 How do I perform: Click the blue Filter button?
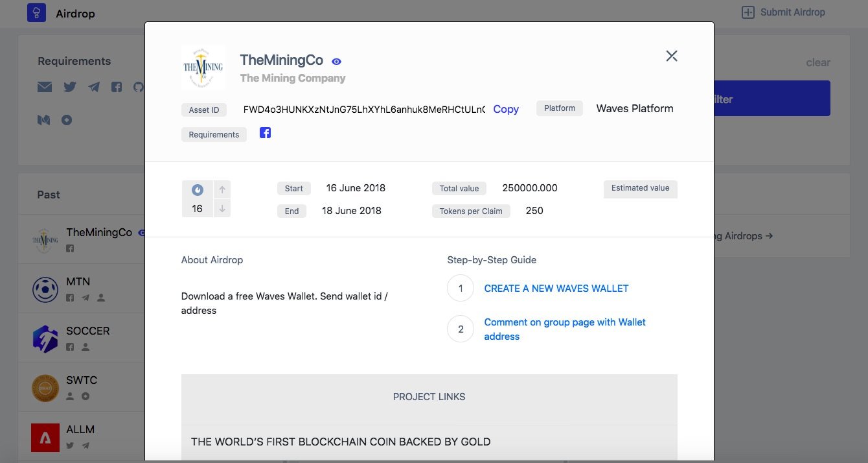[x=772, y=99]
